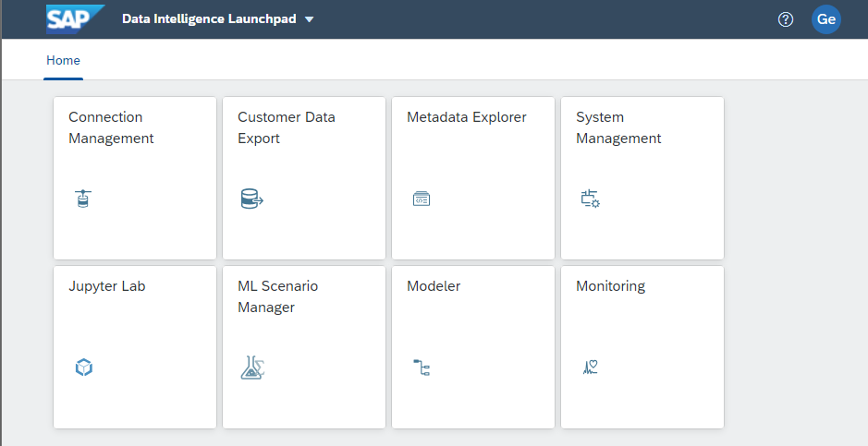Switch to the Home tab

coord(64,60)
